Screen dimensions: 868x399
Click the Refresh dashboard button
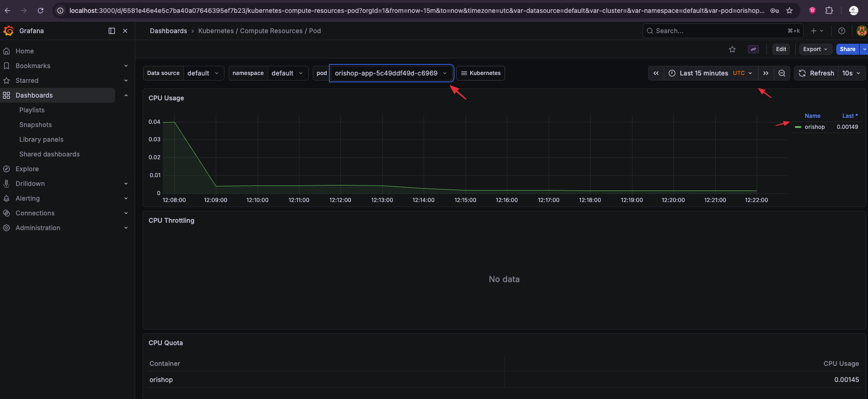point(816,73)
